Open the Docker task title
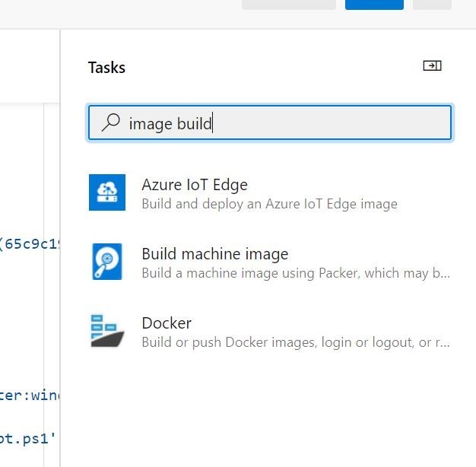The width and height of the screenshot is (476, 467). click(x=167, y=322)
